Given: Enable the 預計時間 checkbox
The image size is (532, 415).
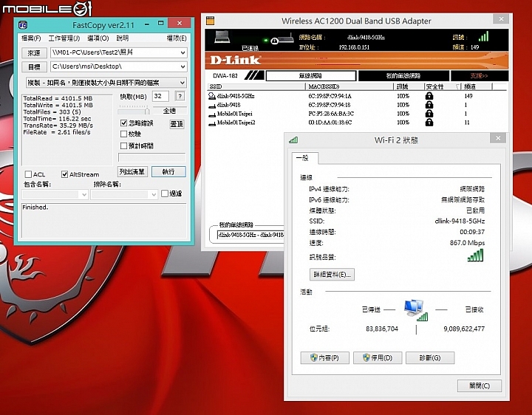Looking at the screenshot, I should [124, 145].
